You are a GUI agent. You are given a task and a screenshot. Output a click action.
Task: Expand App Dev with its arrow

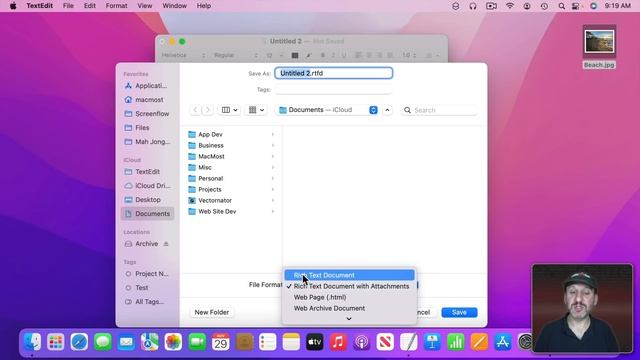pos(273,134)
